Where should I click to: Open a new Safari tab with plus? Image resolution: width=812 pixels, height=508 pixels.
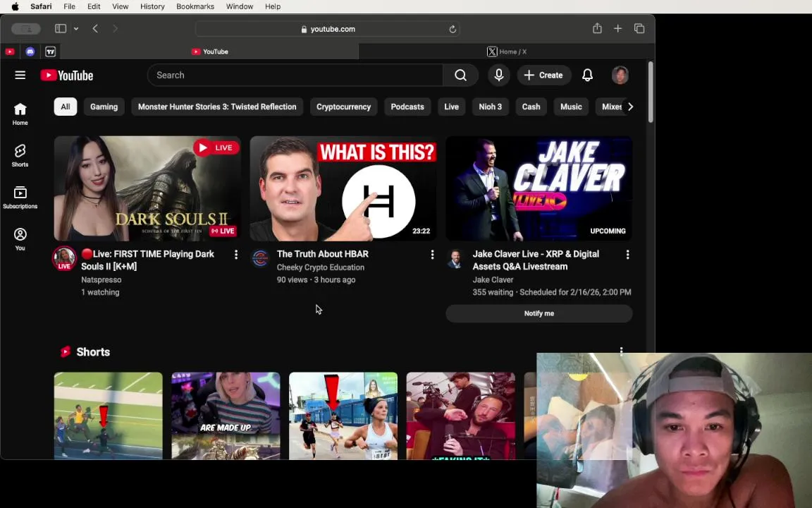pos(617,28)
